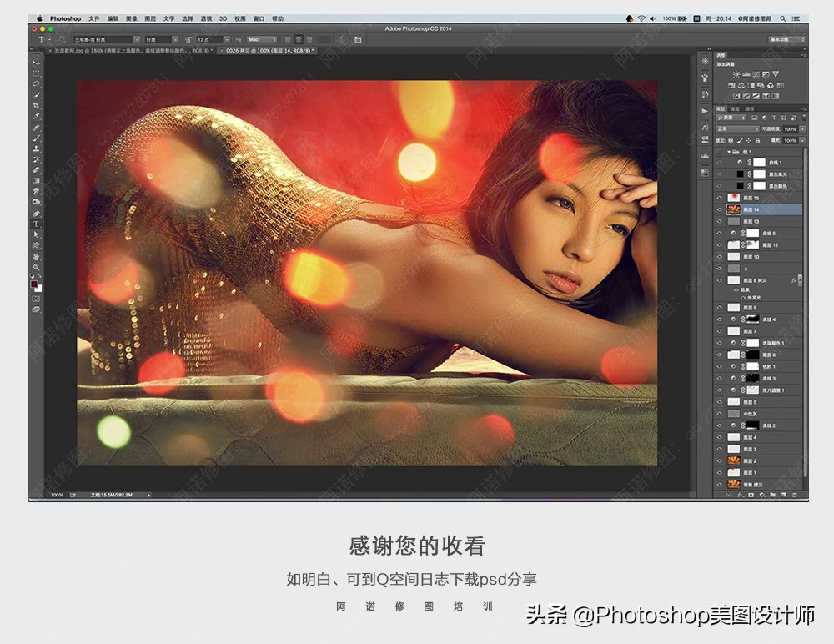Click the Apple menu icon
This screenshot has height=644, width=834.
(x=39, y=18)
